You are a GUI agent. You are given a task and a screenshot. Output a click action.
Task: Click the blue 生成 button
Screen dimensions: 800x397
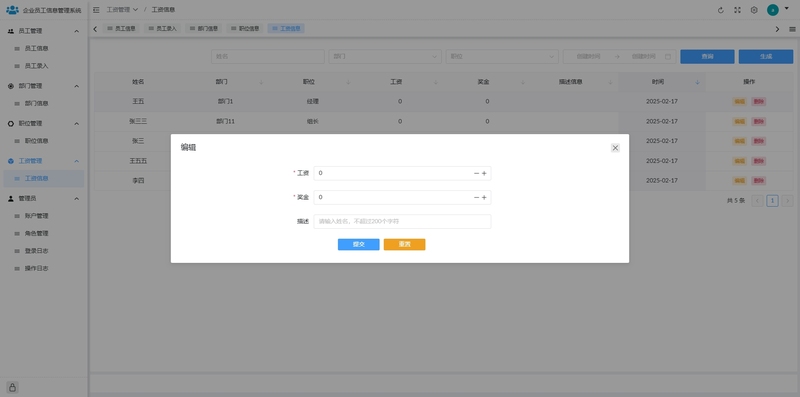pos(766,57)
